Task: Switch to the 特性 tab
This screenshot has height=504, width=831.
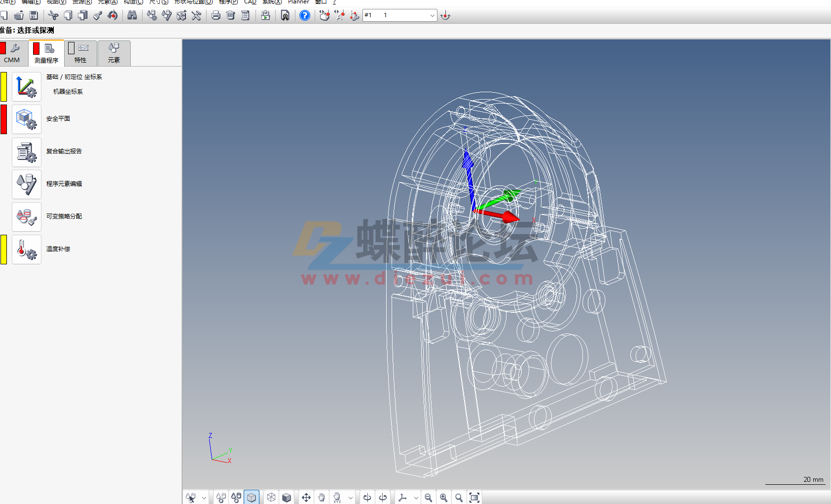Action: (x=80, y=53)
